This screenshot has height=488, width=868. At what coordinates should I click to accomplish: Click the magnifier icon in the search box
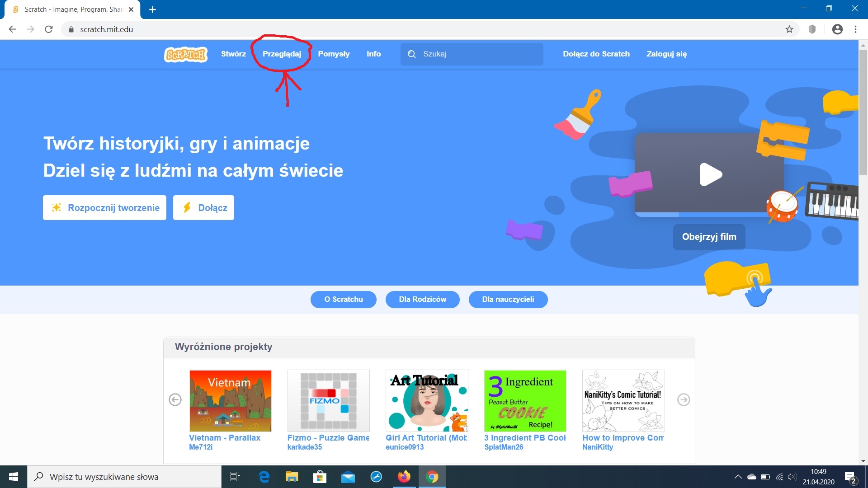(x=411, y=54)
